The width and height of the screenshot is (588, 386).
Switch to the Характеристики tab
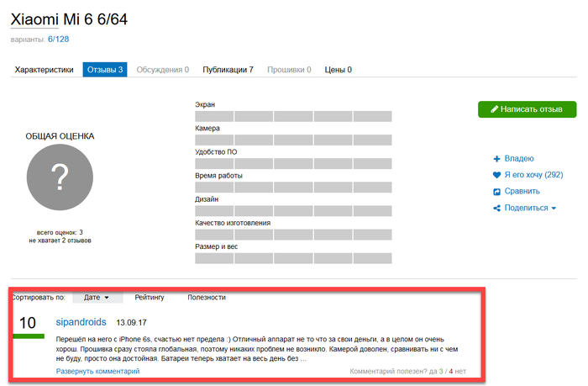click(x=44, y=70)
